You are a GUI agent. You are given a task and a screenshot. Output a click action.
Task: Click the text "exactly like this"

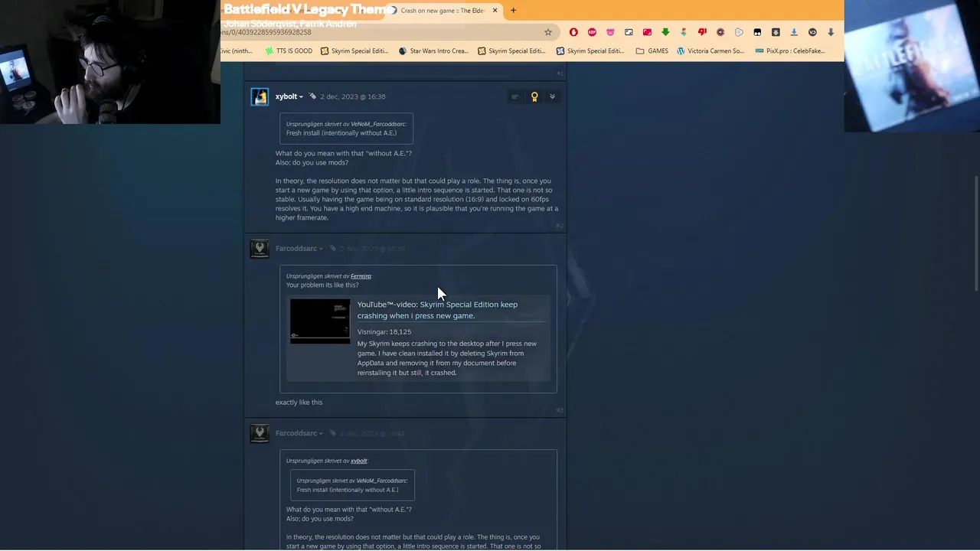pyautogui.click(x=299, y=403)
